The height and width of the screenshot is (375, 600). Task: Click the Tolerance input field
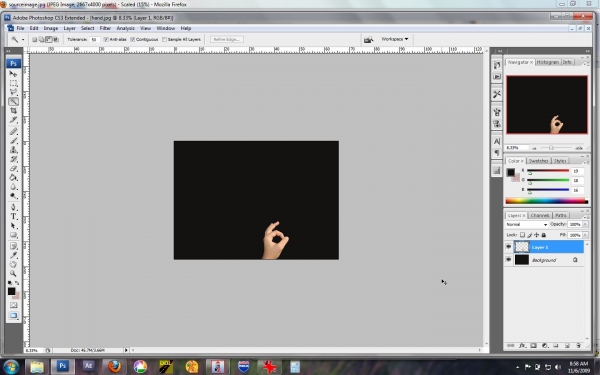click(95, 39)
